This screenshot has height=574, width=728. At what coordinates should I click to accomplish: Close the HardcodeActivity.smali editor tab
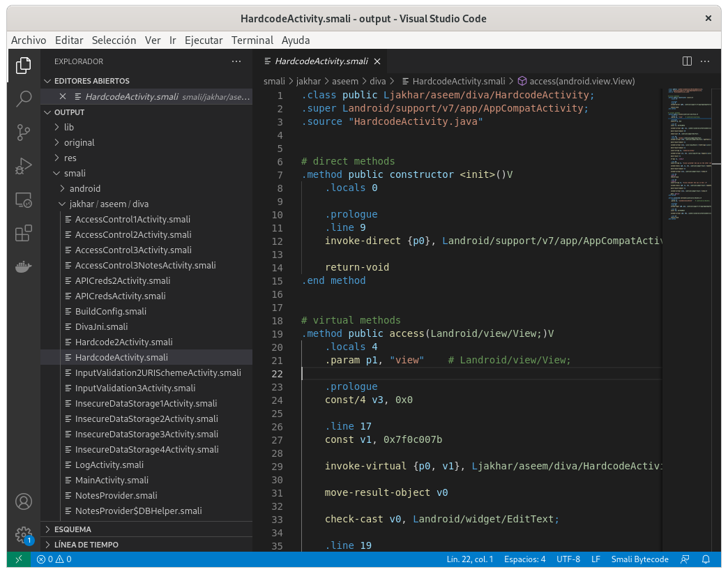pyautogui.click(x=377, y=61)
